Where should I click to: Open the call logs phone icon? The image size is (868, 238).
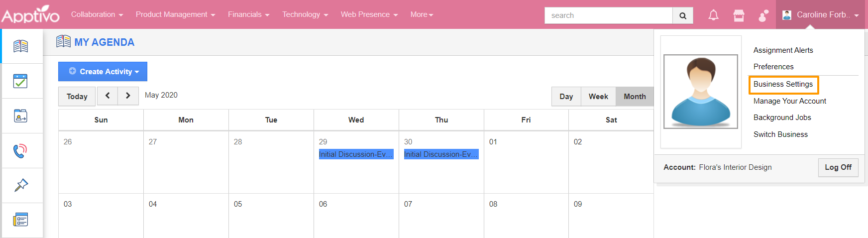click(21, 151)
